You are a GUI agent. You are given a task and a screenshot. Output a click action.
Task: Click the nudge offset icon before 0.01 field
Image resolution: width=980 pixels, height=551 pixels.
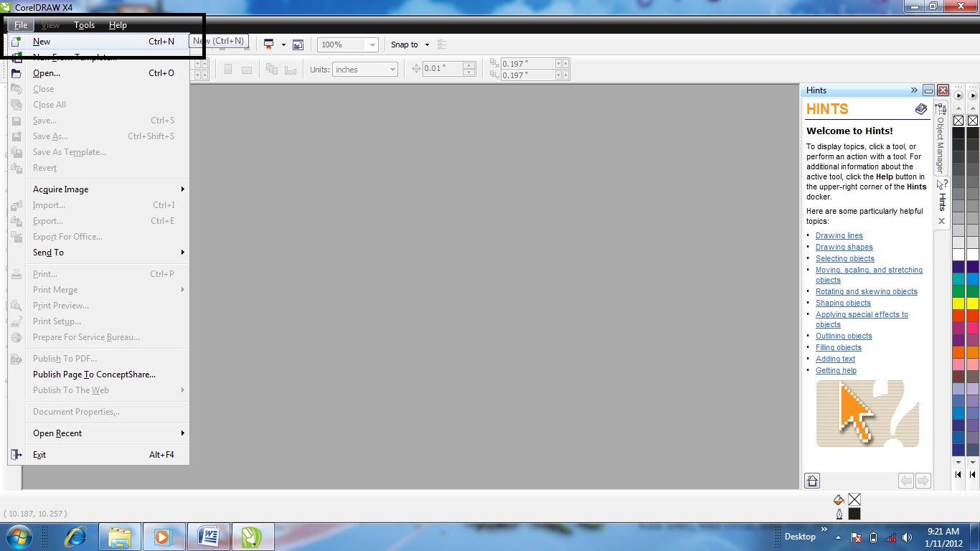click(416, 69)
